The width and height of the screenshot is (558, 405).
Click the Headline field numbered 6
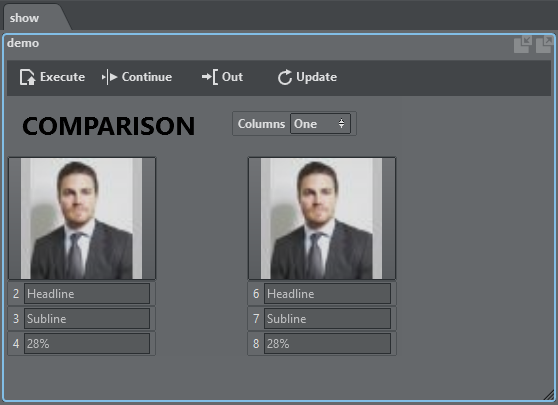(x=327, y=294)
